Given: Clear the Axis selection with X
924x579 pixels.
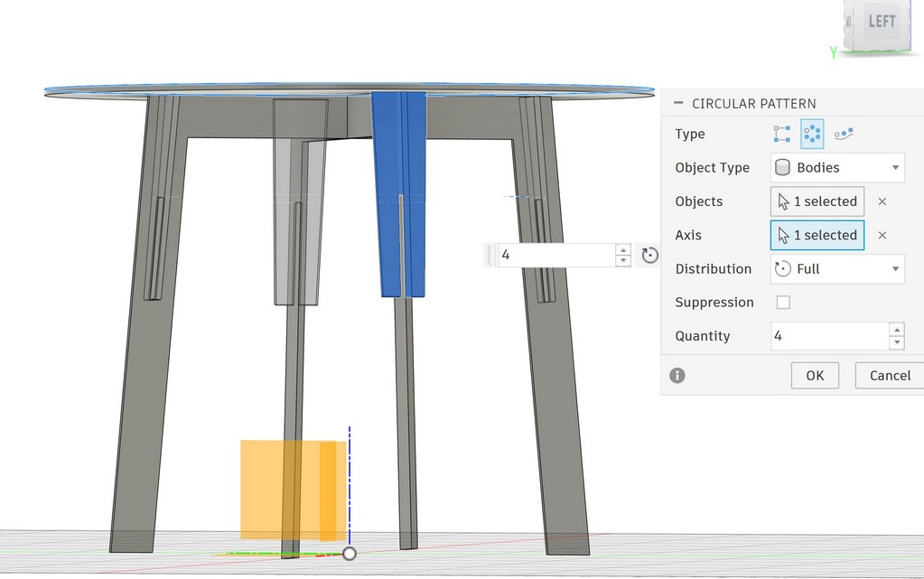Looking at the screenshot, I should tap(882, 235).
